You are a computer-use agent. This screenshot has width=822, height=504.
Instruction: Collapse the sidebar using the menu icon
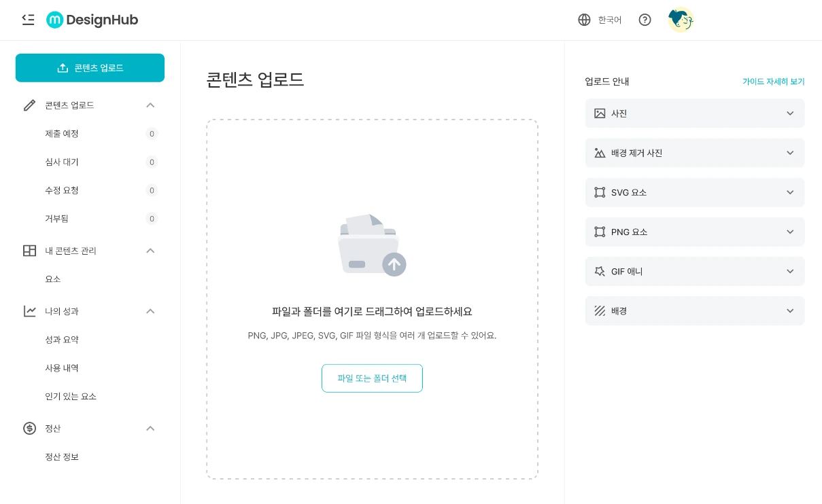tap(28, 20)
